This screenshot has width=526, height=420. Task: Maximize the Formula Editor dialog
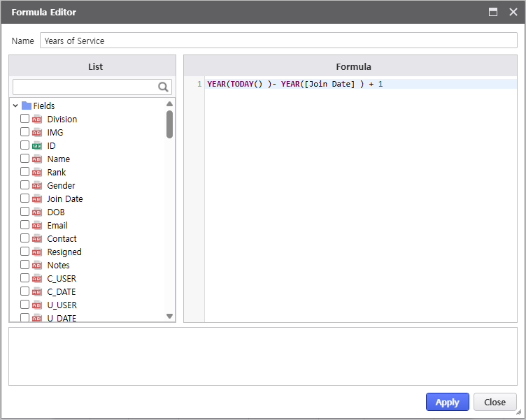point(493,12)
